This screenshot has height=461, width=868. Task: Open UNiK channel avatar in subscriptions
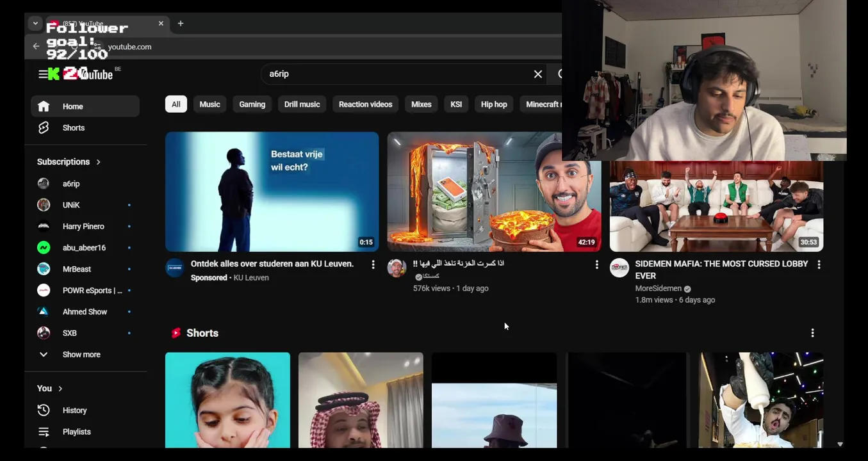[44, 205]
